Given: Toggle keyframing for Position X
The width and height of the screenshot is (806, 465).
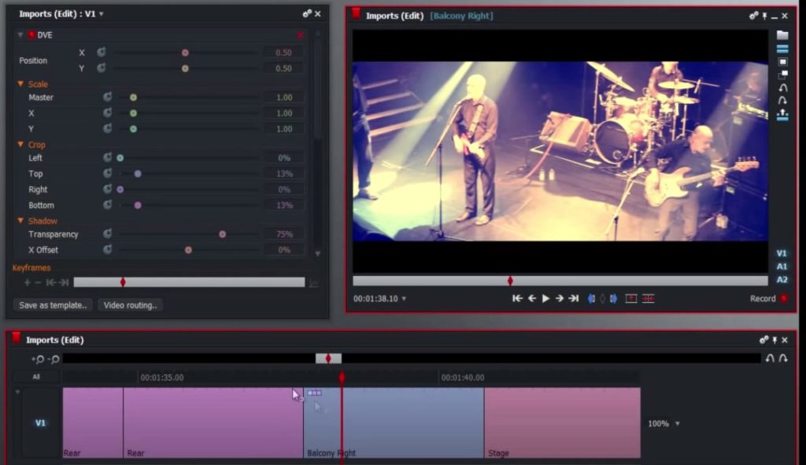Looking at the screenshot, I should pyautogui.click(x=101, y=52).
